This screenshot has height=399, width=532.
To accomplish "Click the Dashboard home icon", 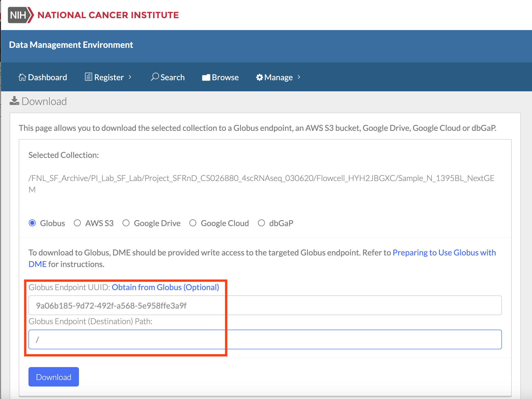I will pyautogui.click(x=22, y=77).
